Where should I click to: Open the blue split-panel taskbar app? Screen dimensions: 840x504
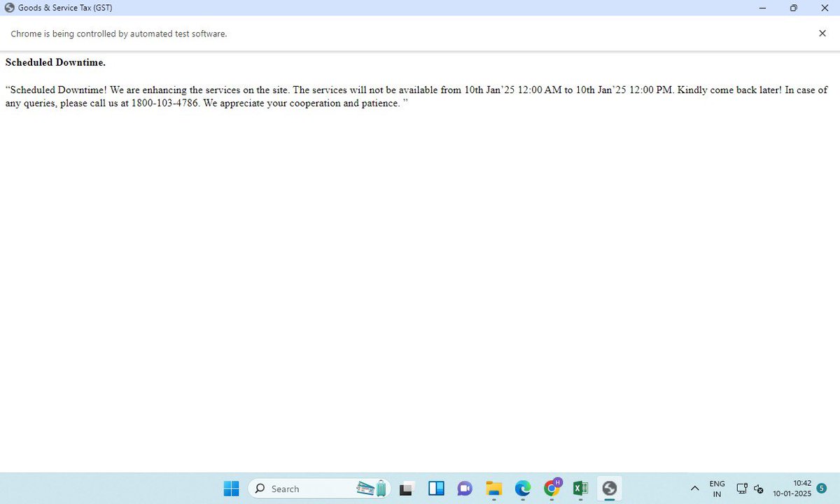pos(435,488)
